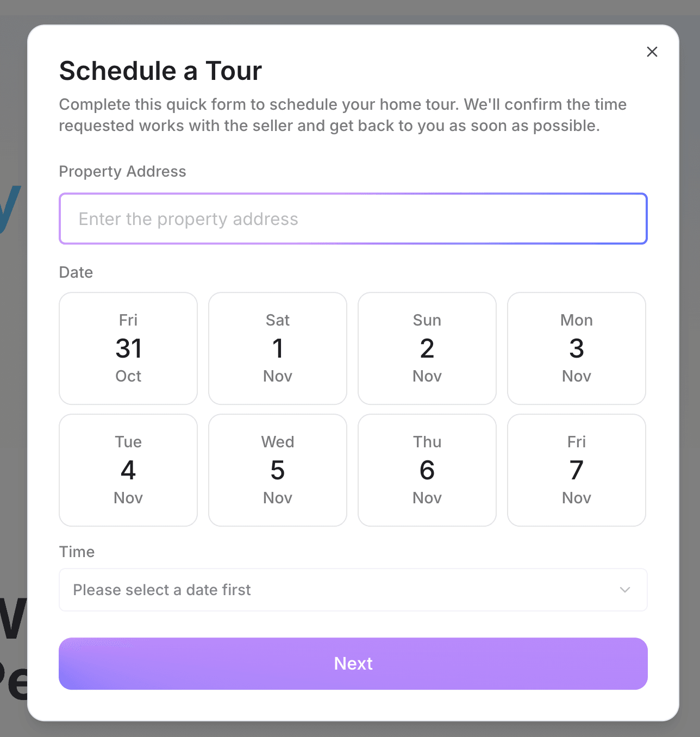The image size is (700, 737).
Task: Focus the 'Enter the property address' box
Action: 353,218
